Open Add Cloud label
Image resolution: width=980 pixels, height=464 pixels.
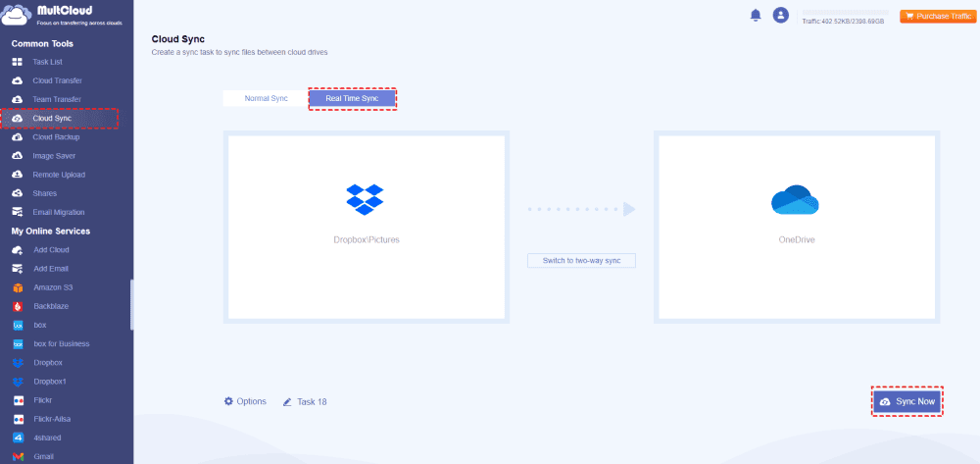tap(51, 249)
